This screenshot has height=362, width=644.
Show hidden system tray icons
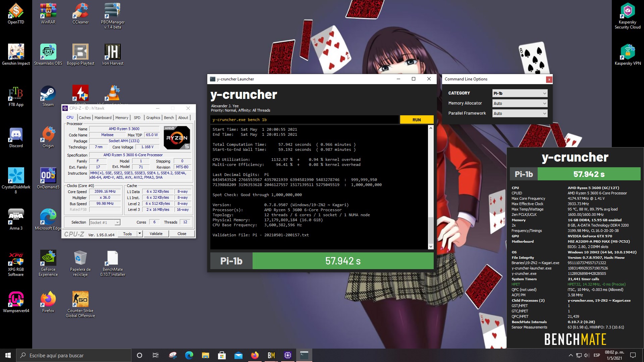click(571, 355)
